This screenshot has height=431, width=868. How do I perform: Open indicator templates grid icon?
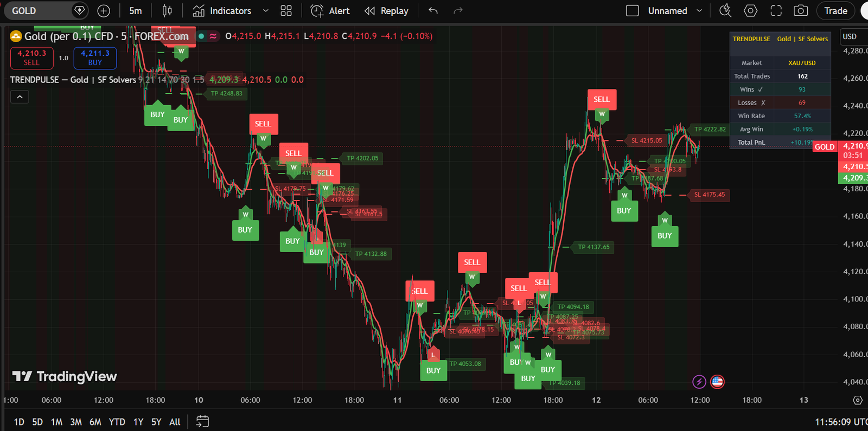[286, 11]
